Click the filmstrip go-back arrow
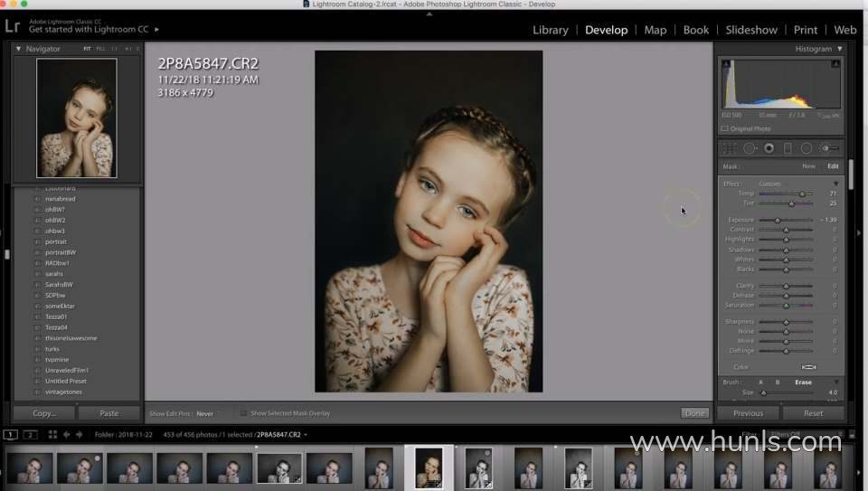 (x=66, y=435)
